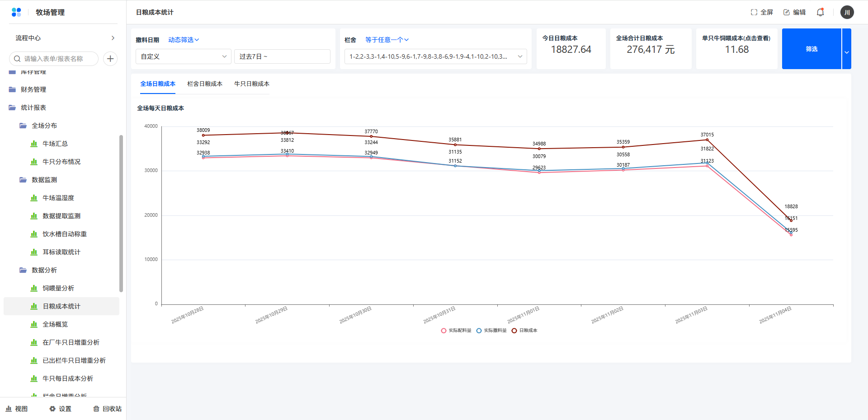This screenshot has height=420, width=868.
Task: Open the 自定义 date type dropdown
Action: pos(183,56)
